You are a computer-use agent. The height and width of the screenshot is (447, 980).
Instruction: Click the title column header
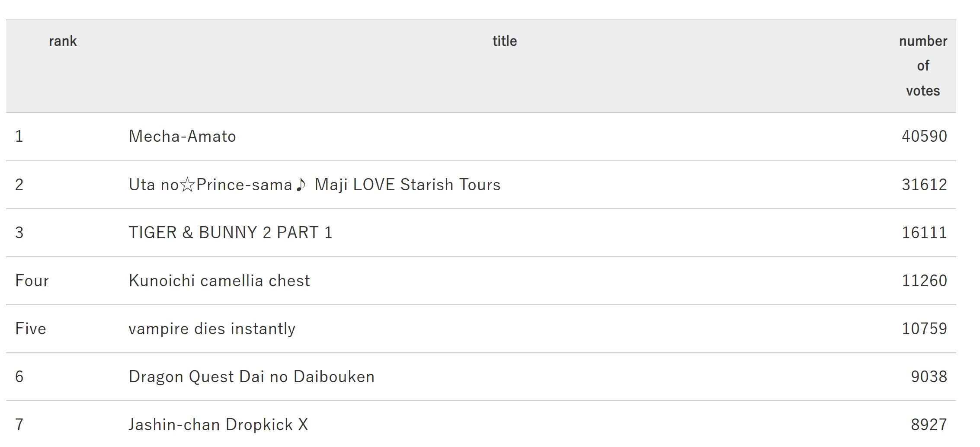pos(505,41)
